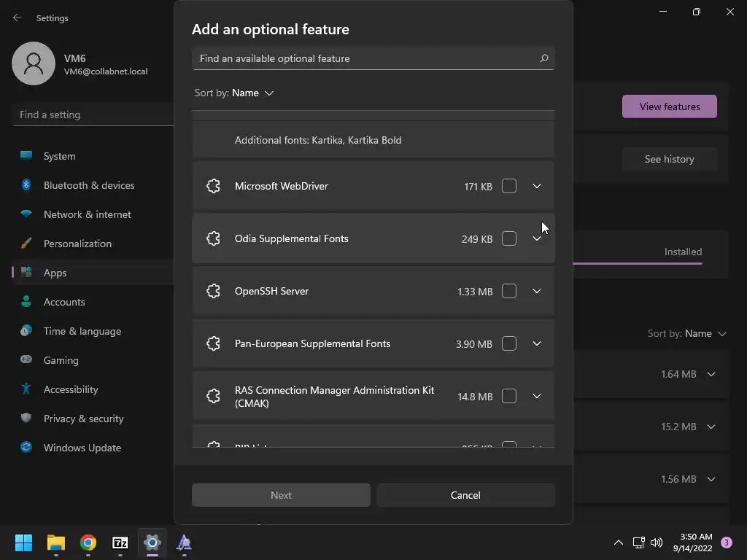This screenshot has width=747, height=560.
Task: Click the search magnifier icon in feature search
Action: [543, 58]
